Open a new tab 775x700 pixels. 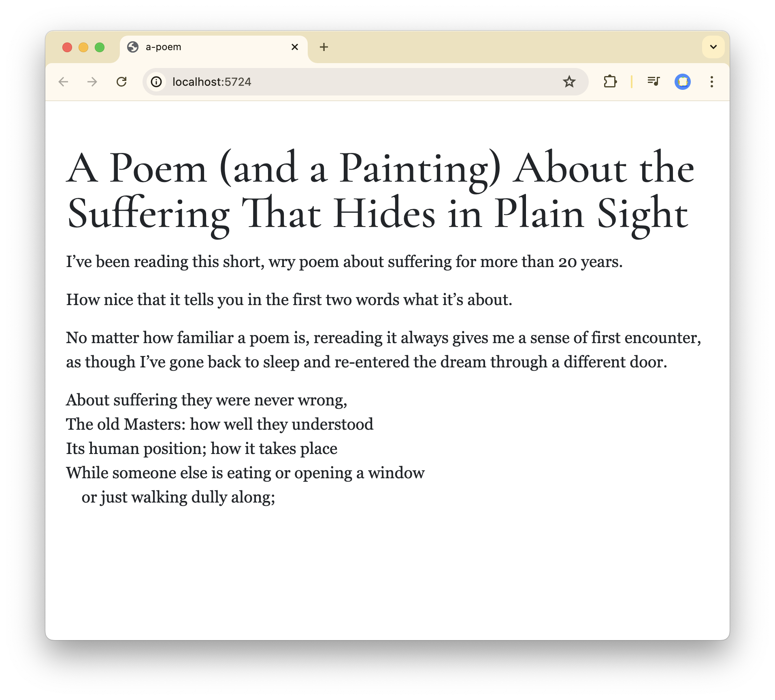tap(324, 47)
